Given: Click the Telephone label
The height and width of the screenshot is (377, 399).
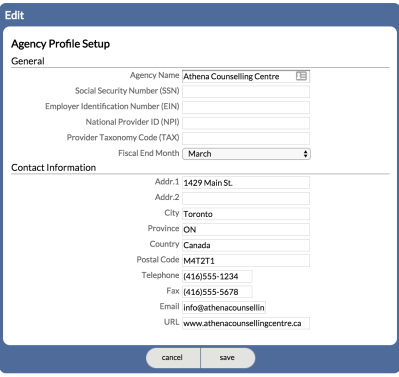Looking at the screenshot, I should point(160,275).
